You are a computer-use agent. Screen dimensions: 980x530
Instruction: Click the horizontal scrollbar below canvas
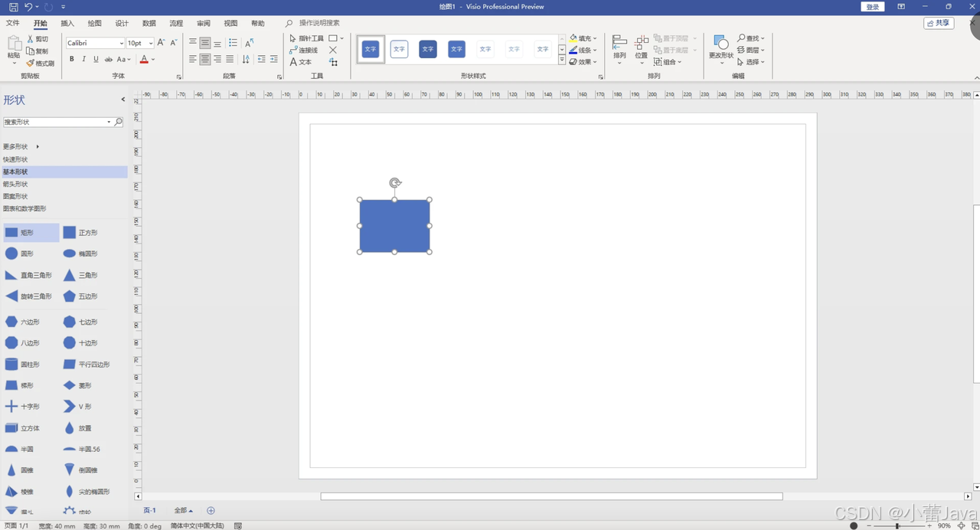tap(551, 496)
